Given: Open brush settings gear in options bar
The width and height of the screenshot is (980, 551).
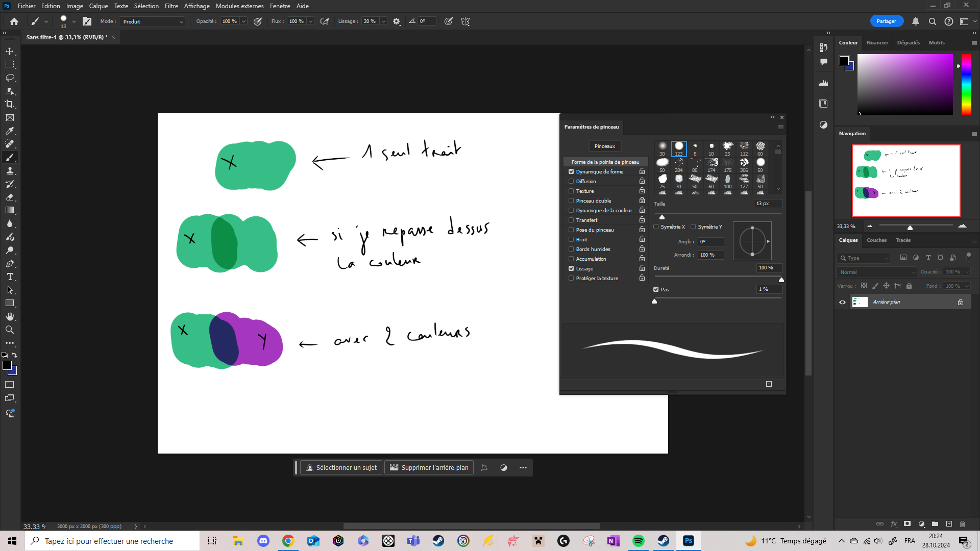Looking at the screenshot, I should (x=397, y=21).
